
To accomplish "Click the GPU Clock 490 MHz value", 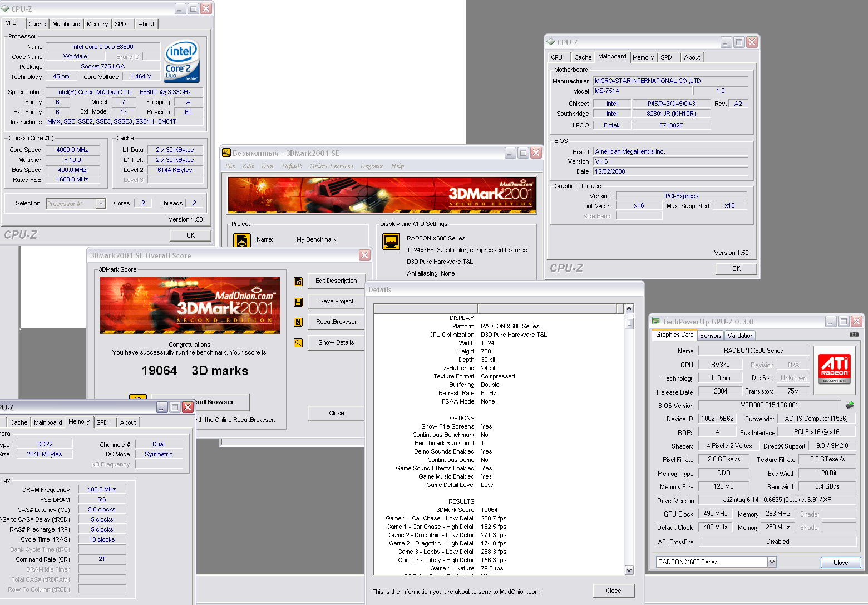I will [x=716, y=514].
